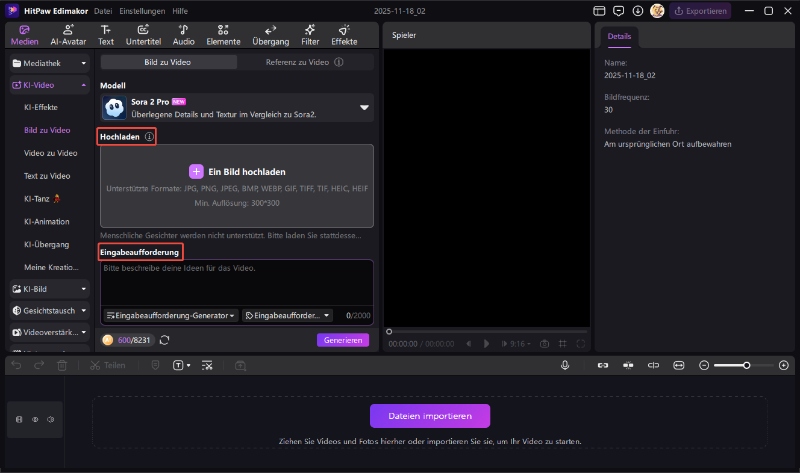Open the Elemente panel
Screen dimensions: 800x473
coord(223,35)
